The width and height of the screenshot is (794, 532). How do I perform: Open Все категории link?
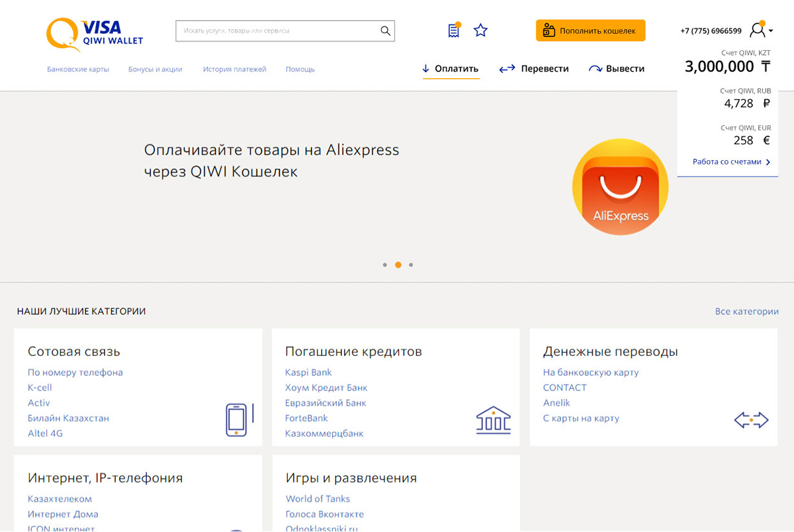click(747, 311)
